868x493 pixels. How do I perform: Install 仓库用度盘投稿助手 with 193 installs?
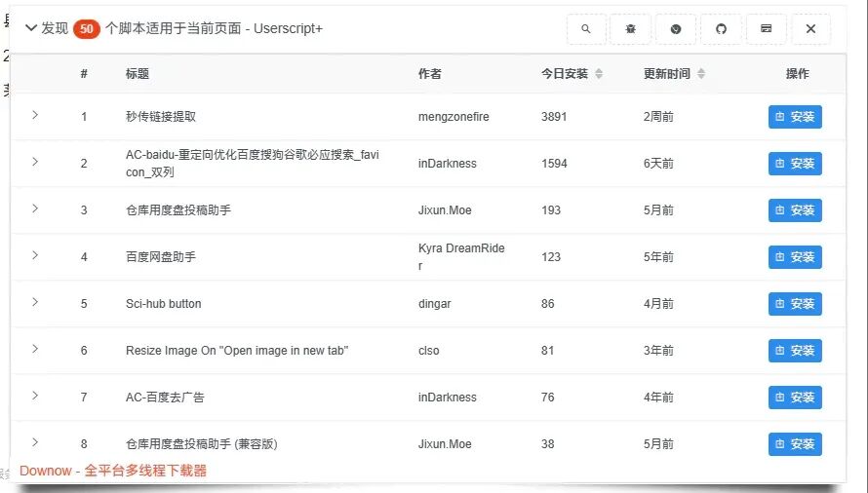pyautogui.click(x=795, y=210)
